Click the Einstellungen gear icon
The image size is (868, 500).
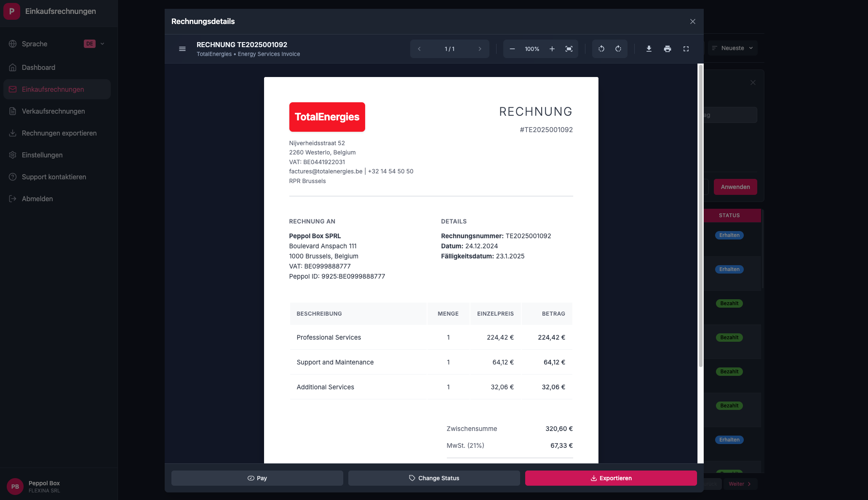click(13, 155)
